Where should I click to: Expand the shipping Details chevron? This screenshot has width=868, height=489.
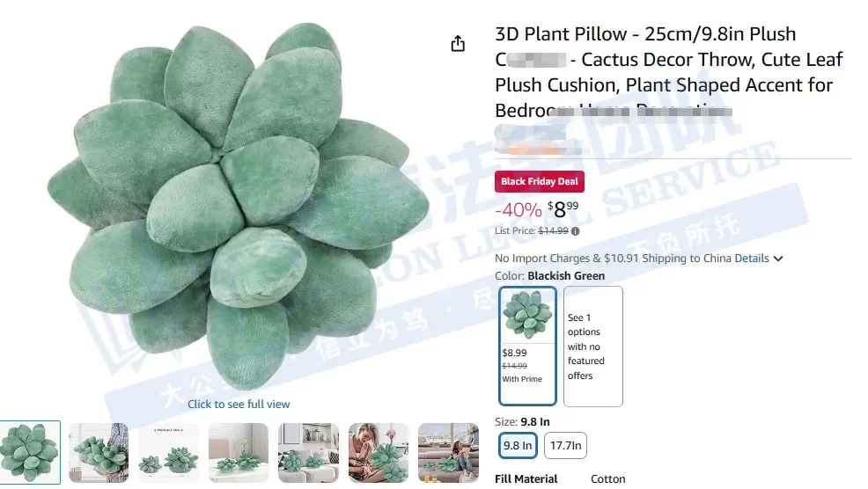point(778,259)
